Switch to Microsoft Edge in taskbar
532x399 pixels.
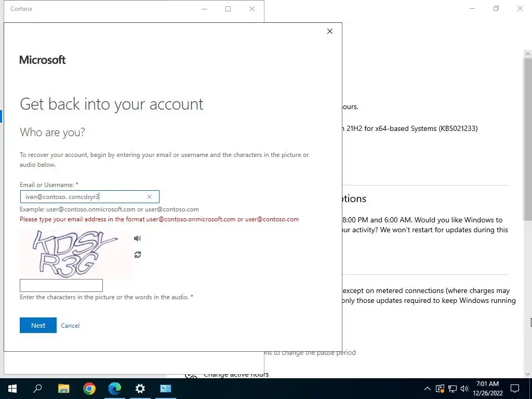tap(115, 389)
